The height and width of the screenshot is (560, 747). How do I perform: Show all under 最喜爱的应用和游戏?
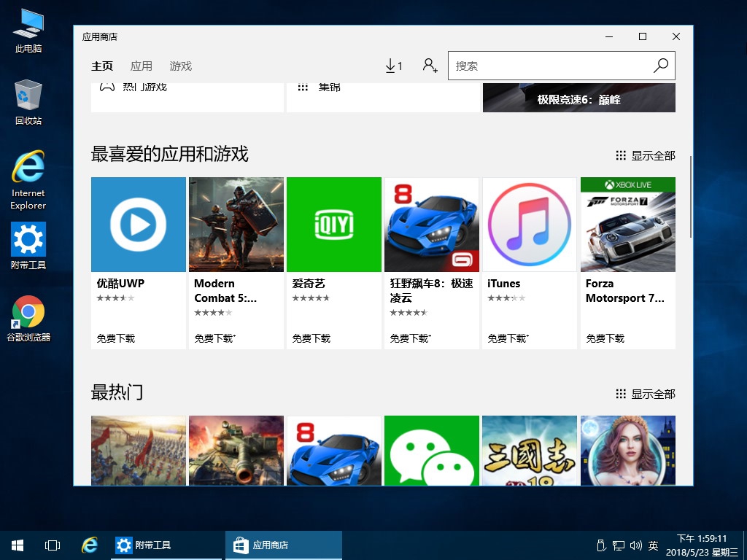point(645,156)
